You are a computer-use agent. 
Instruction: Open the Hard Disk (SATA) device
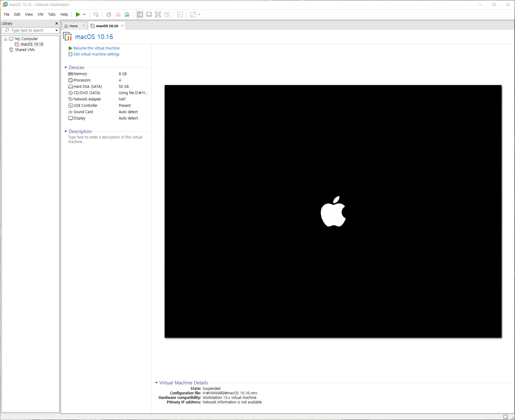click(108, 87)
